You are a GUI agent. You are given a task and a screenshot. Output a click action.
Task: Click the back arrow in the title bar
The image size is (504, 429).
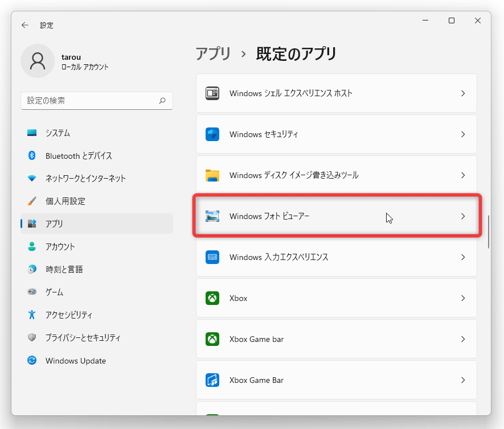24,25
